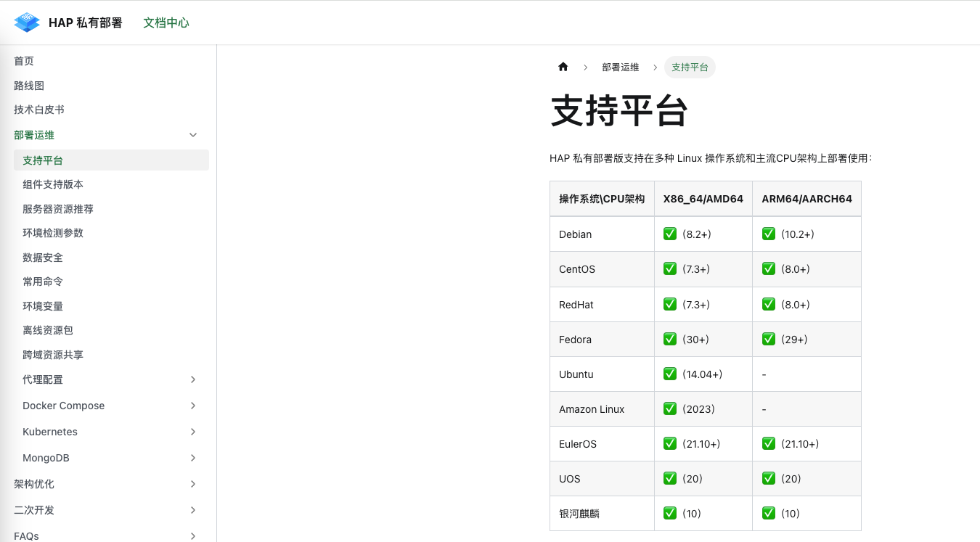
Task: Click green checkmark in Amazon Linux row
Action: 670,409
